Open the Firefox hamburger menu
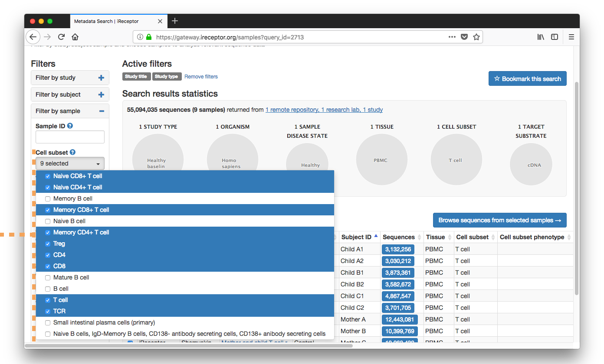This screenshot has height=364, width=604. pyautogui.click(x=571, y=37)
